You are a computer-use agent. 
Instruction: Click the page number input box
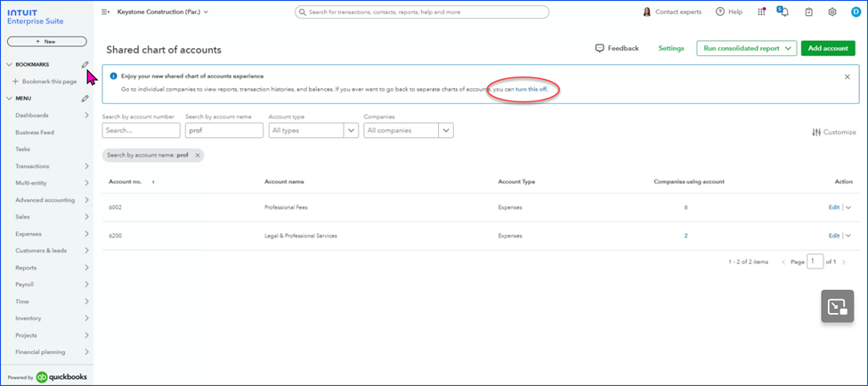pyautogui.click(x=815, y=261)
